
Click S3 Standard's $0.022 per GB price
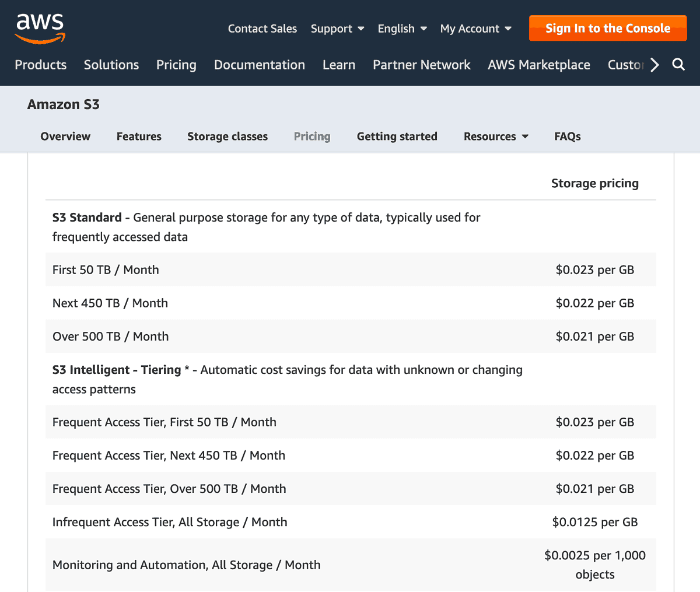[595, 303]
